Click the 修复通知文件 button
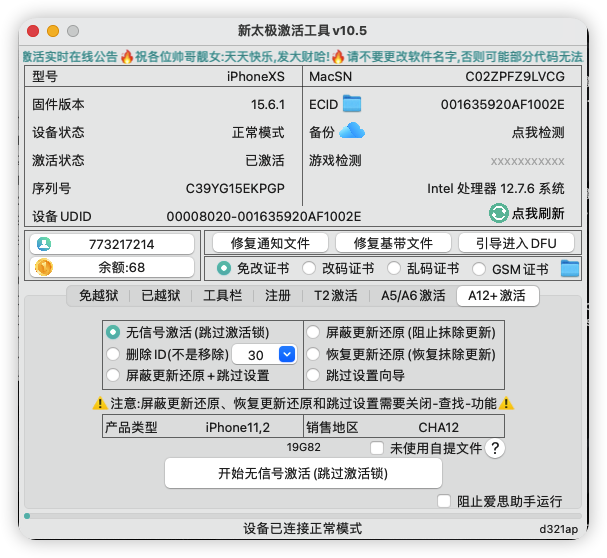The image size is (607, 558). point(270,243)
